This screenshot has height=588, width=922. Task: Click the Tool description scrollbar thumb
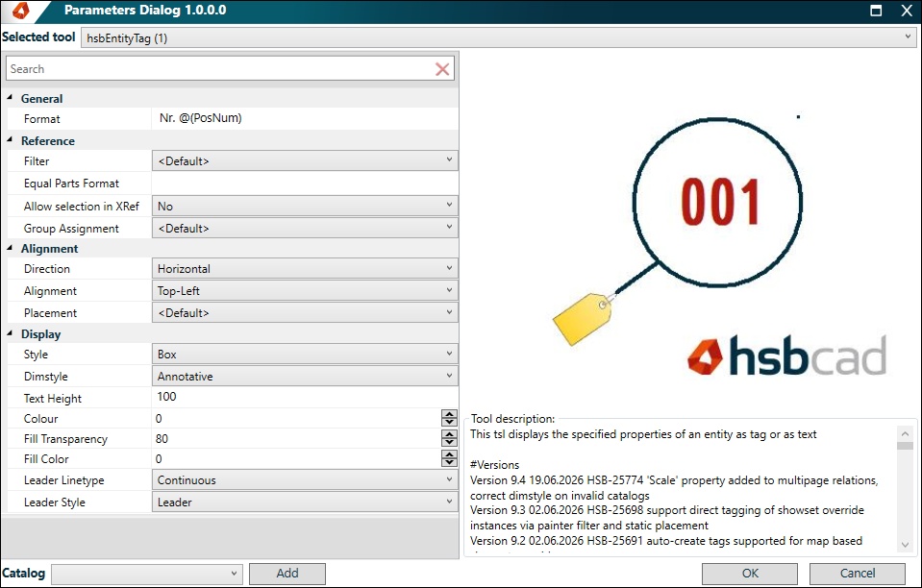(x=905, y=446)
